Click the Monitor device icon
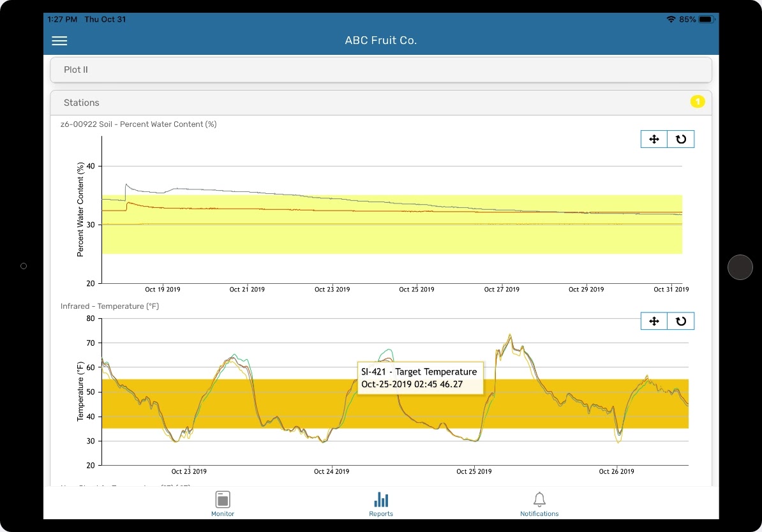 (223, 499)
